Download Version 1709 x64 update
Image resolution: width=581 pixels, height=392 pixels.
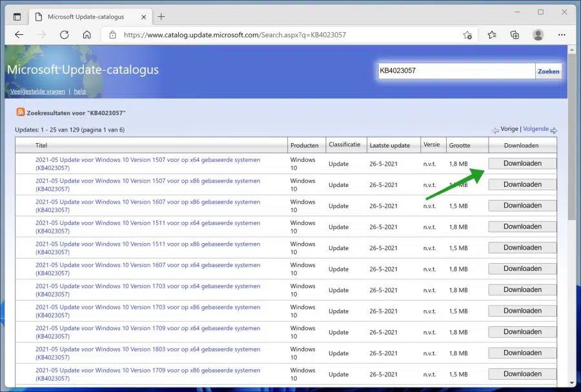pos(522,333)
